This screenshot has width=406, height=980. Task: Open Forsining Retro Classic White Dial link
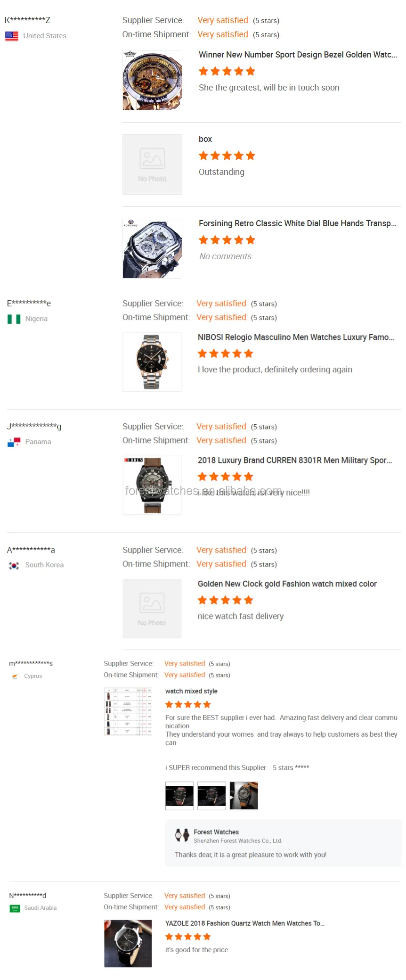pyautogui.click(x=298, y=223)
